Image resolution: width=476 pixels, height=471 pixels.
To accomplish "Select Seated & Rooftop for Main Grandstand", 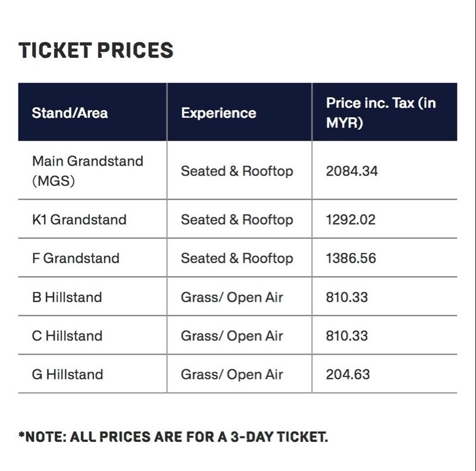I will coord(237,171).
